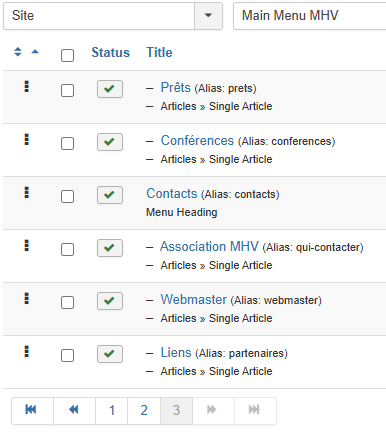Go to previous page with double-arrow icon

pyautogui.click(x=74, y=411)
